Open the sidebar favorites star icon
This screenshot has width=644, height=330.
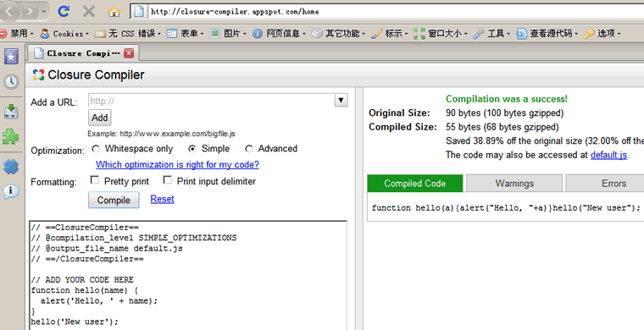tap(11, 57)
